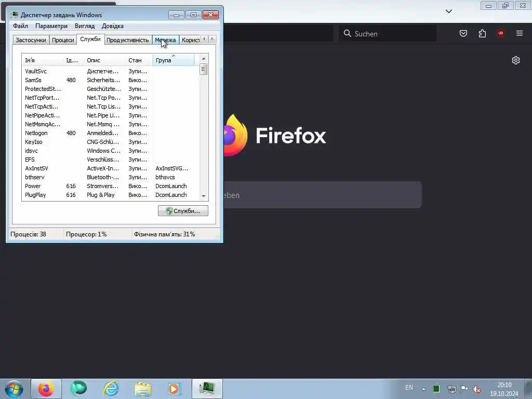Open Windows Media Player taskbar icon
This screenshot has width=532, height=399.
coord(174,389)
